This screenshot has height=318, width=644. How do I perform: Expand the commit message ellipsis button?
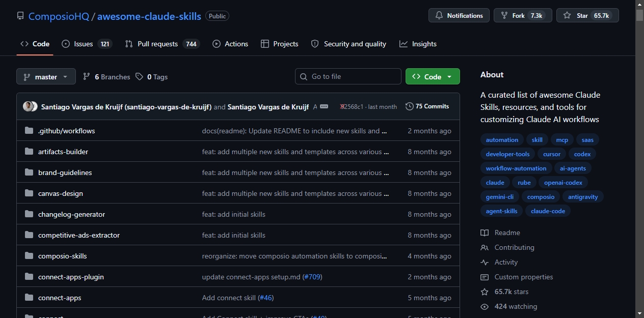(324, 106)
